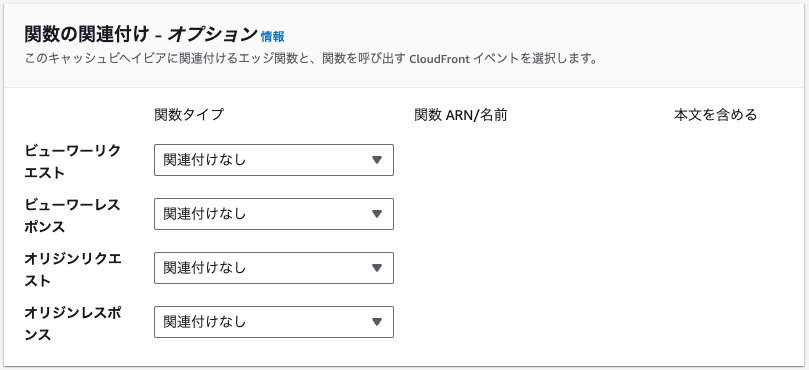Viewport: 809px width, 370px height.
Task: Click the arrow icon in ビューワーリクエスト dropdown
Action: [x=377, y=160]
